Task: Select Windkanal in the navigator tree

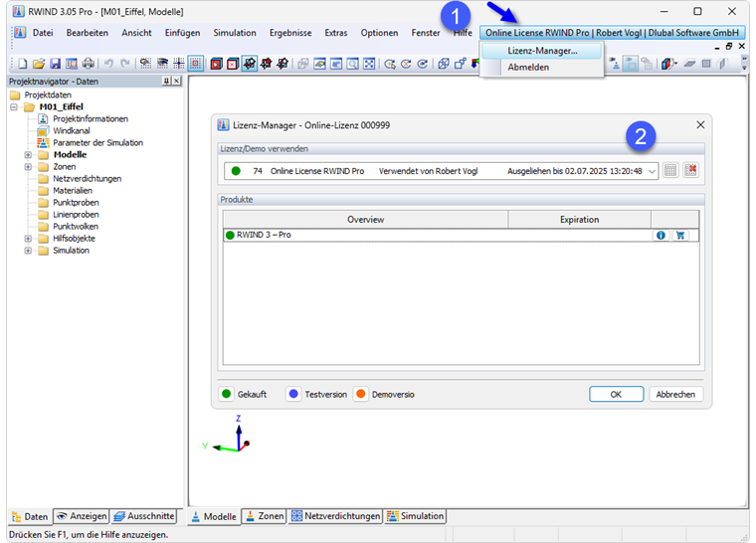Action: pyautogui.click(x=72, y=130)
